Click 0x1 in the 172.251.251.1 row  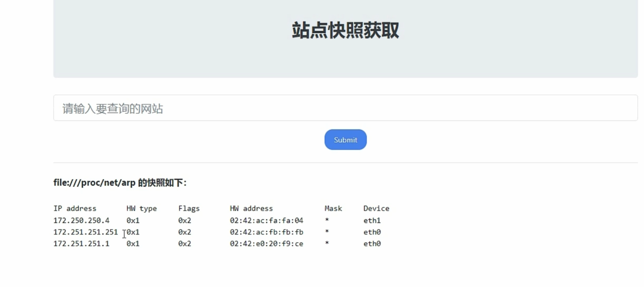[133, 244]
